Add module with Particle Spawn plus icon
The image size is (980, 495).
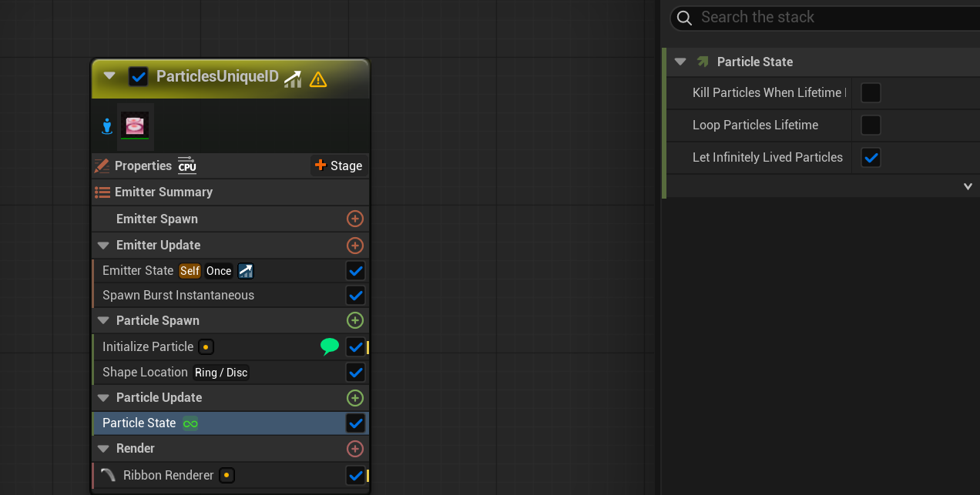pyautogui.click(x=354, y=320)
